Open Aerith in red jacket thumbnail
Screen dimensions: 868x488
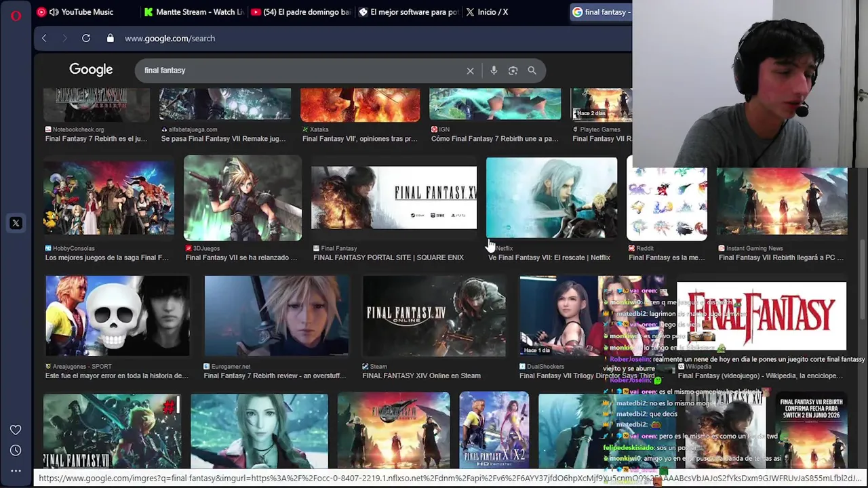[259, 431]
